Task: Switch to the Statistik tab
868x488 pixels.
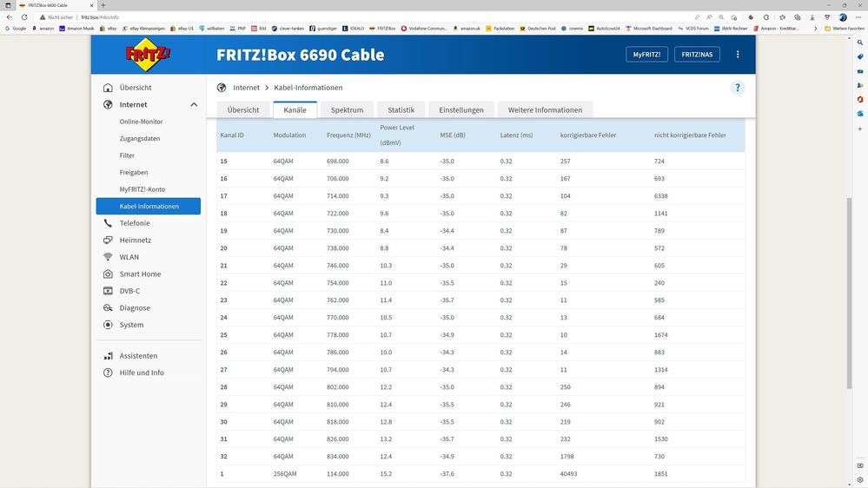Action: 401,109
